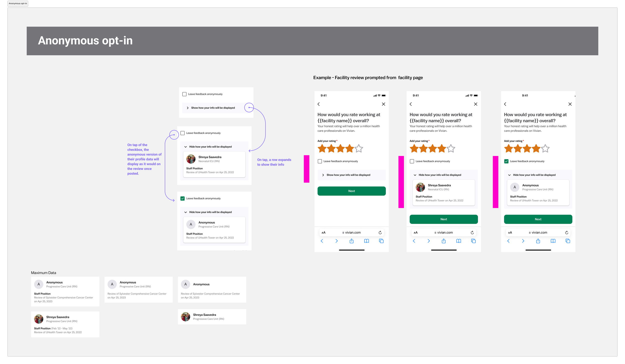Check 'Leave feedback anonymously' in the first phone
The height and width of the screenshot is (364, 625).
click(320, 161)
